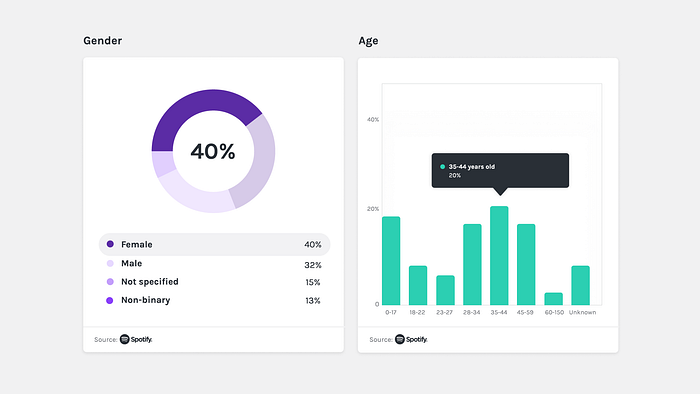
Task: Click the 60-150 age bar
Action: (554, 299)
